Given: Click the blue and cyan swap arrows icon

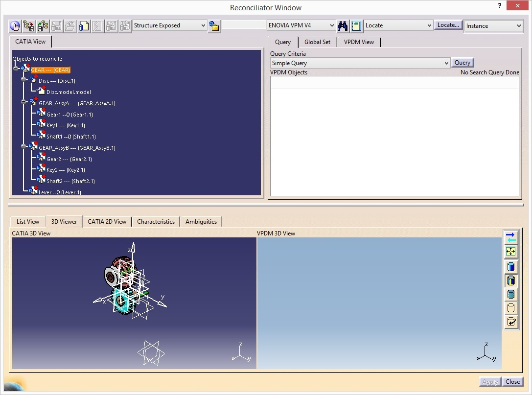Looking at the screenshot, I should click(510, 237).
